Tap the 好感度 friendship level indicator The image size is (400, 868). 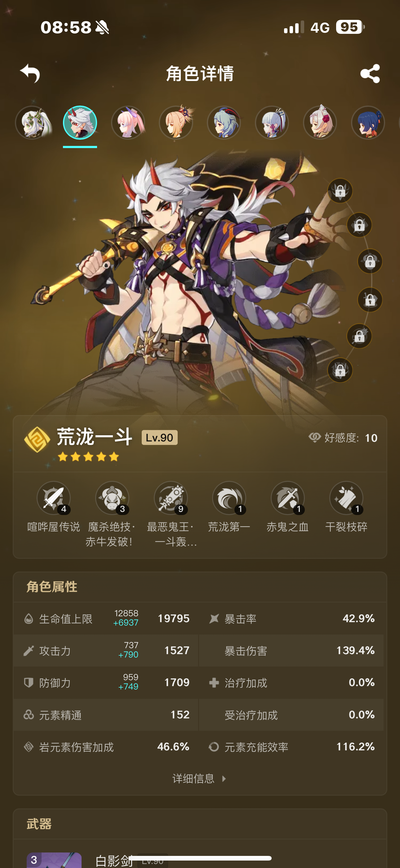343,438
